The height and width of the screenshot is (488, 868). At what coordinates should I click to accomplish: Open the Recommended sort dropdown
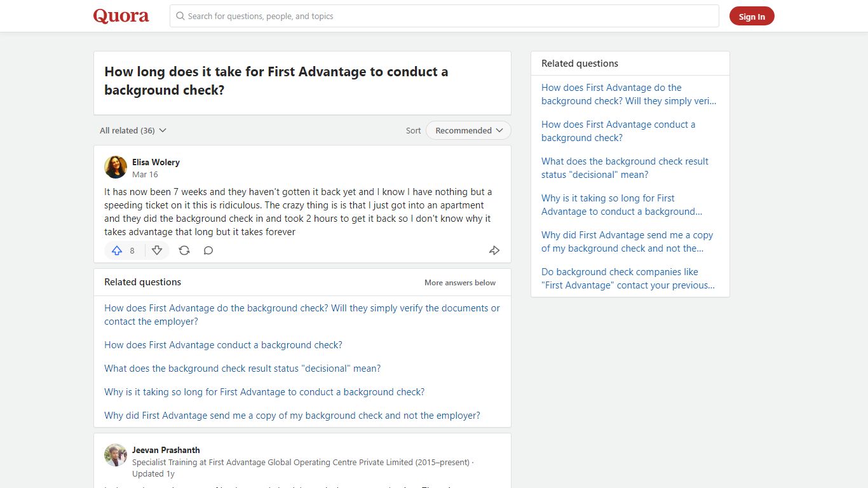468,130
